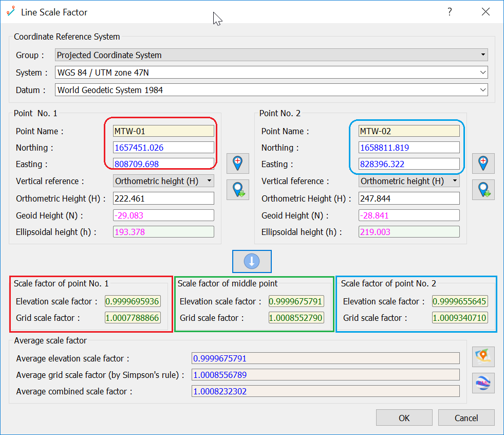Click the 'Point No. 1' group title
Screen dimensions: 504x435
[35, 113]
